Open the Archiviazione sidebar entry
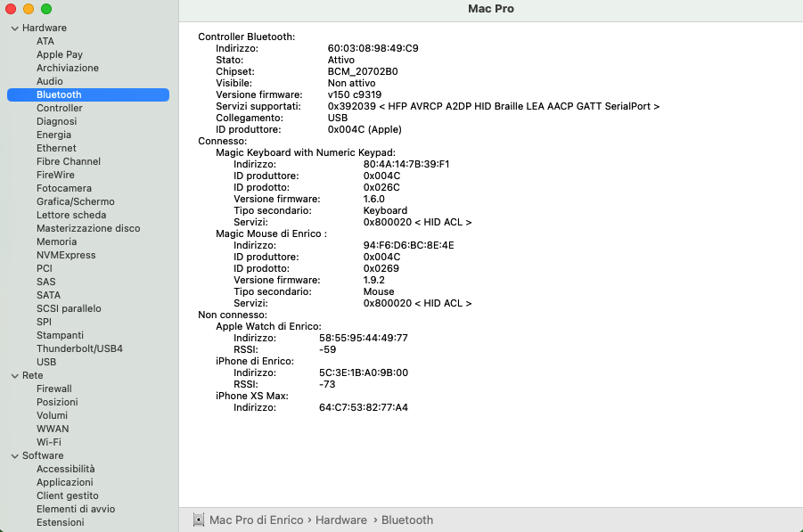Viewport: 803px width, 532px height. click(68, 68)
